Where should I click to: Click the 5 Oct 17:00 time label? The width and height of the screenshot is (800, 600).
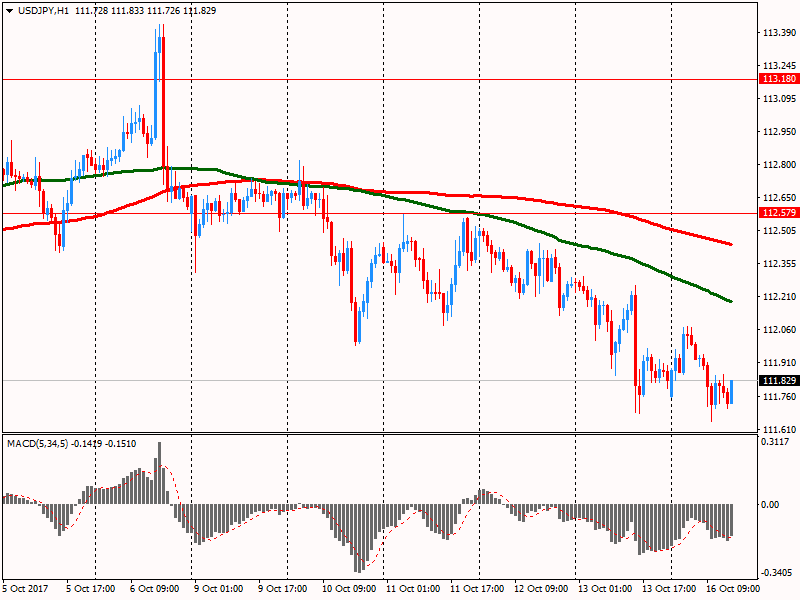pos(91,589)
